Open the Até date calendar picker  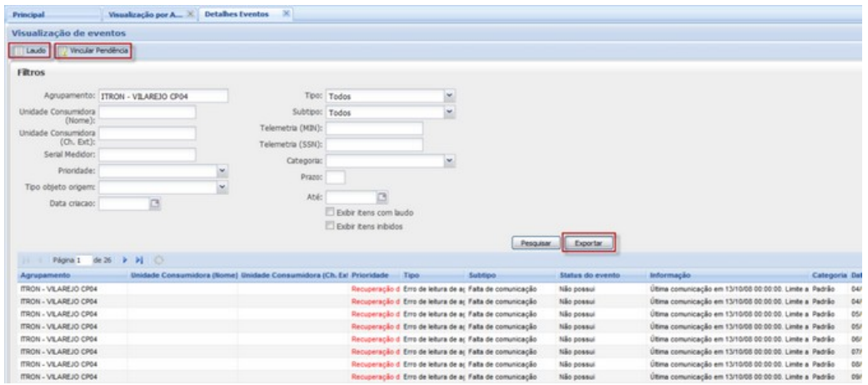[383, 197]
